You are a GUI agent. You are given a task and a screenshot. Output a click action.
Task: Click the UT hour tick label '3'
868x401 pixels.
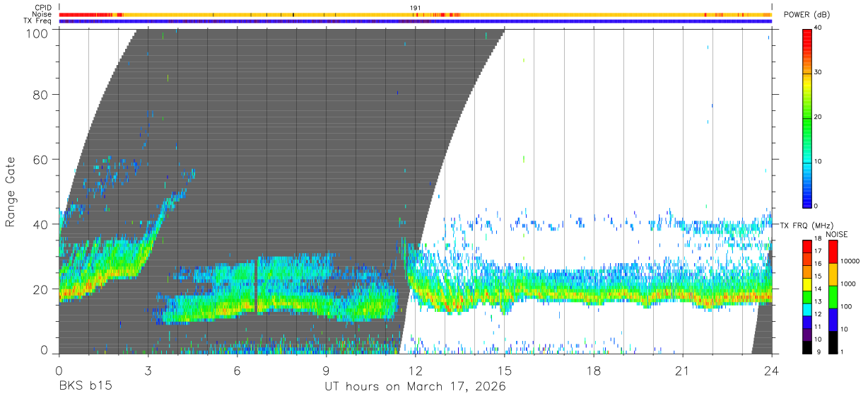[148, 369]
